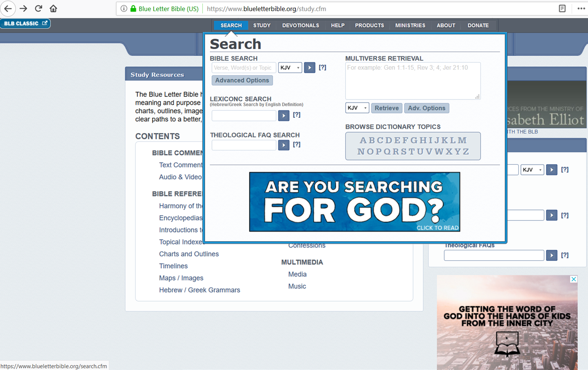The height and width of the screenshot is (370, 588).
Task: Open the Hebrew / Greek Grammars link
Action: (199, 290)
